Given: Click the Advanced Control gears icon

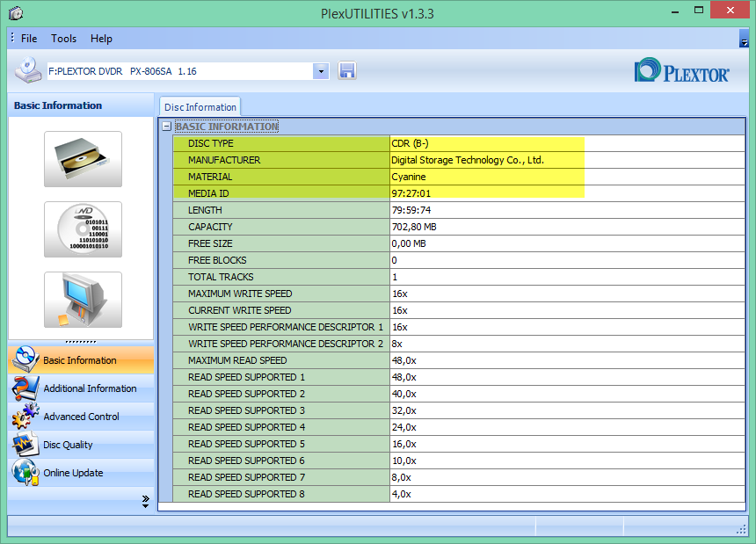Looking at the screenshot, I should click(25, 416).
